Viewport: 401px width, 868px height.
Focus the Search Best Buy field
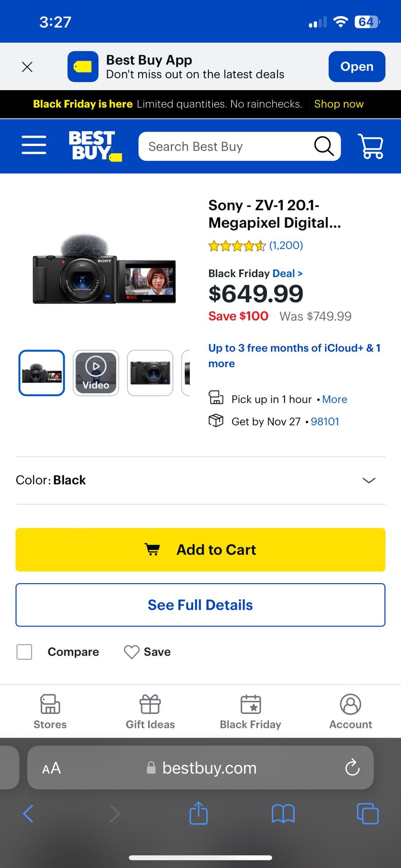[x=226, y=146]
